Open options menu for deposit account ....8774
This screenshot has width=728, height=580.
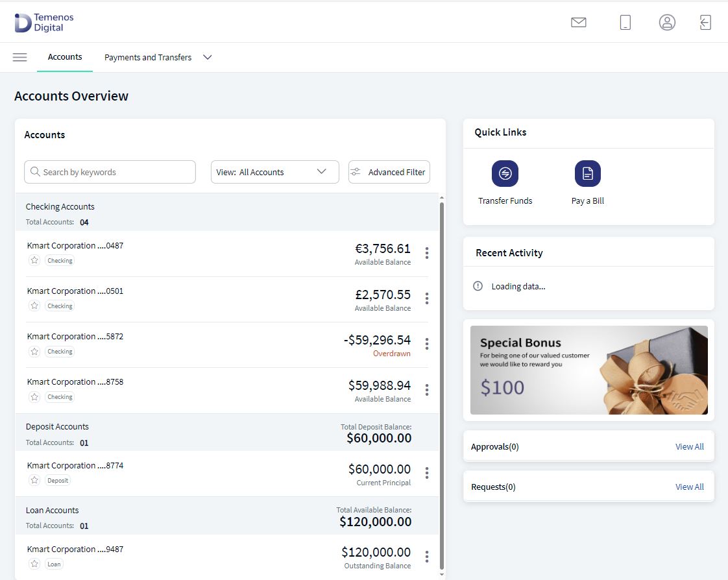pos(427,473)
